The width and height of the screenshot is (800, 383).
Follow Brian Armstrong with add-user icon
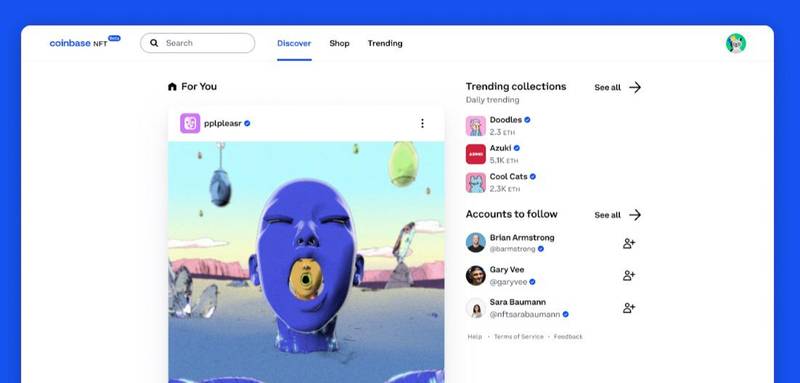point(629,243)
